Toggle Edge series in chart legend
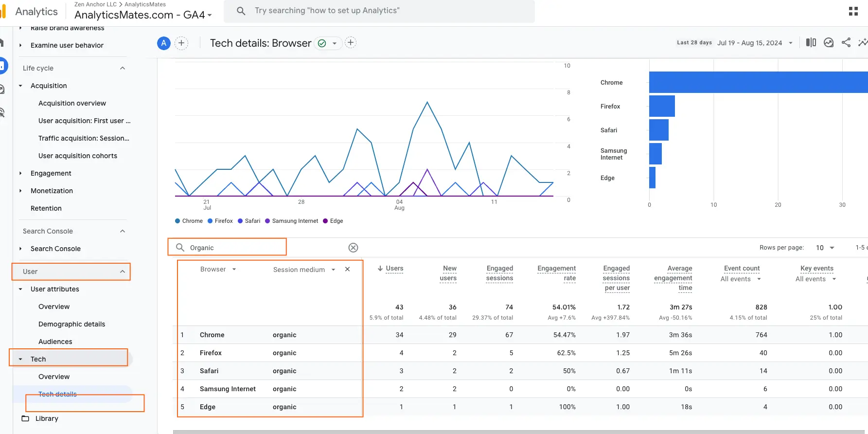 click(x=333, y=221)
